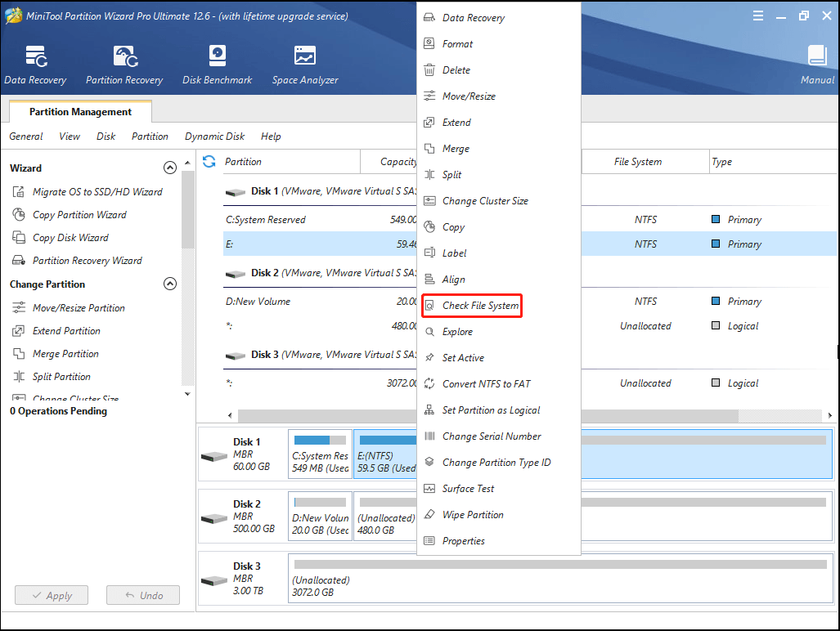Click the Undo button
Viewport: 840px width, 631px height.
[143, 595]
